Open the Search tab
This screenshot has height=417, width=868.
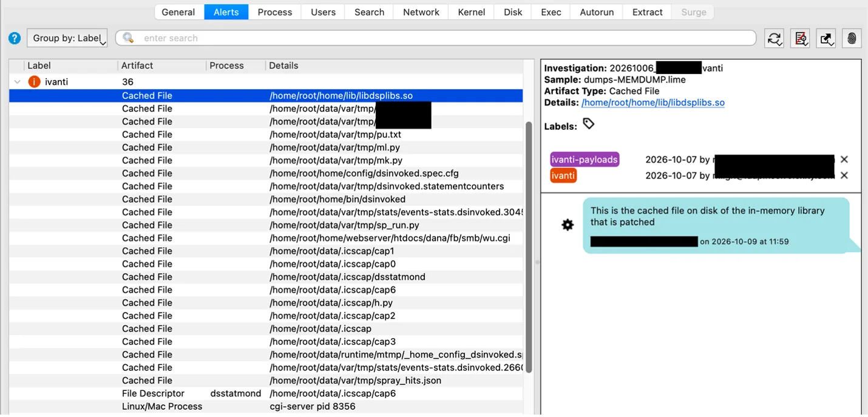pyautogui.click(x=370, y=12)
